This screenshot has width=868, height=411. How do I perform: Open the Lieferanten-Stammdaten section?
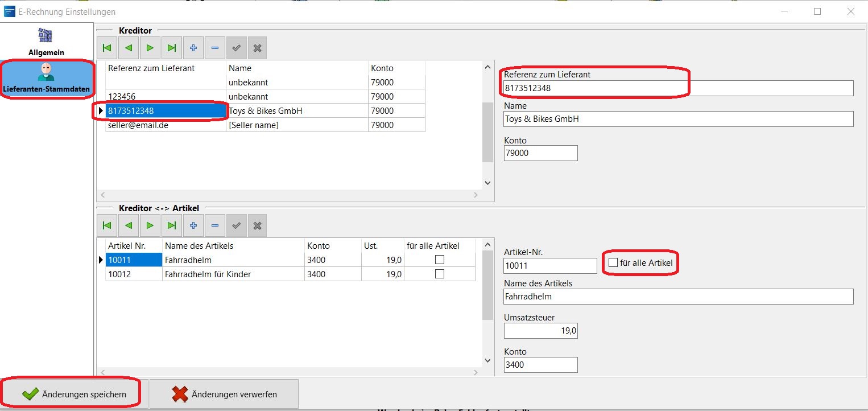click(x=46, y=79)
